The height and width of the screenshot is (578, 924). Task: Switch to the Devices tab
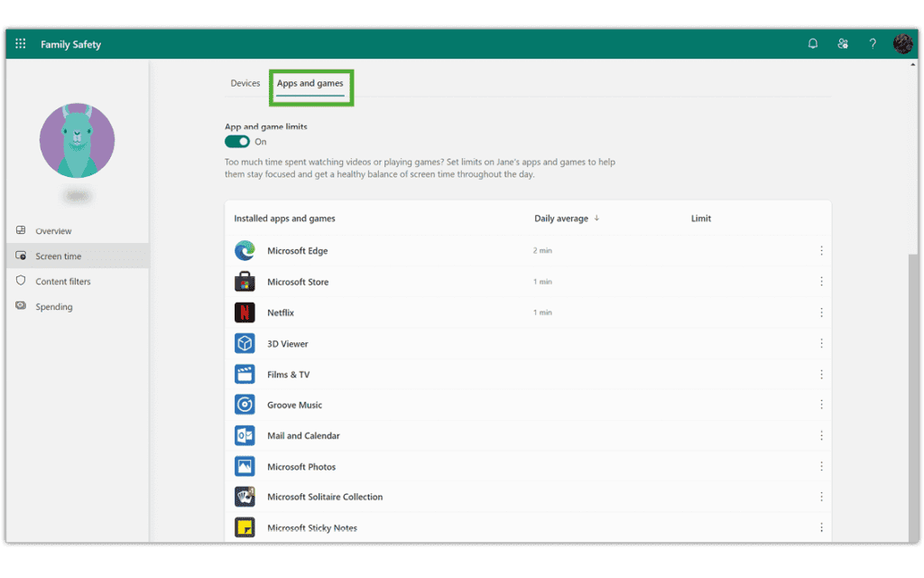click(245, 82)
